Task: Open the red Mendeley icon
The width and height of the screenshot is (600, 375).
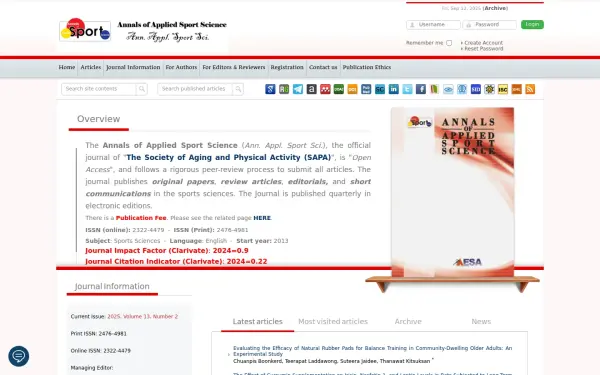Action: click(325, 89)
